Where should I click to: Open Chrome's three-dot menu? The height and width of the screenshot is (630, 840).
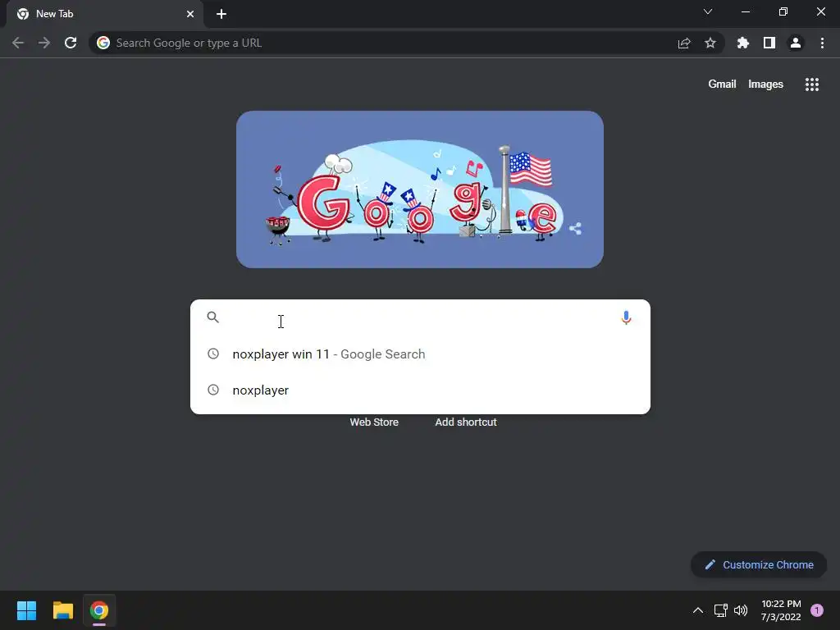(822, 43)
